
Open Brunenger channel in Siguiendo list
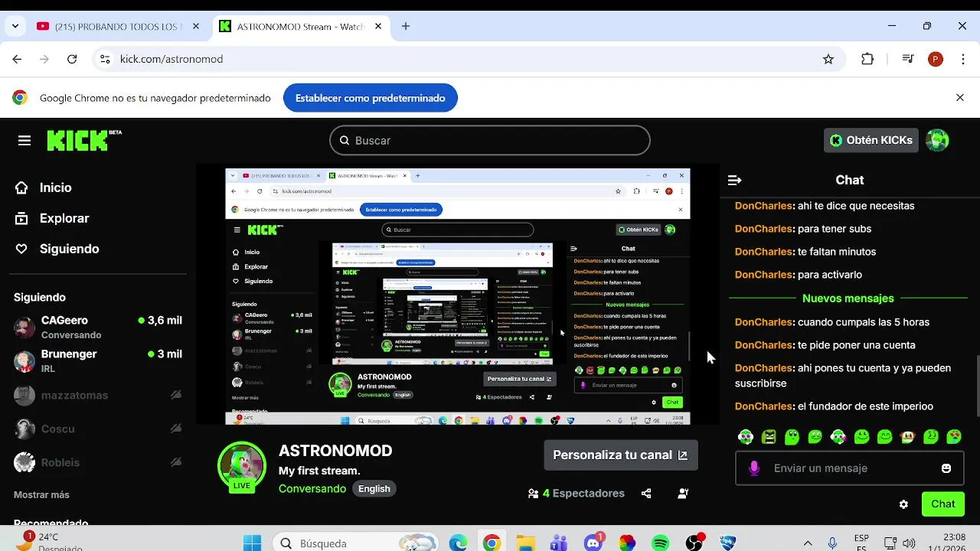pyautogui.click(x=98, y=360)
